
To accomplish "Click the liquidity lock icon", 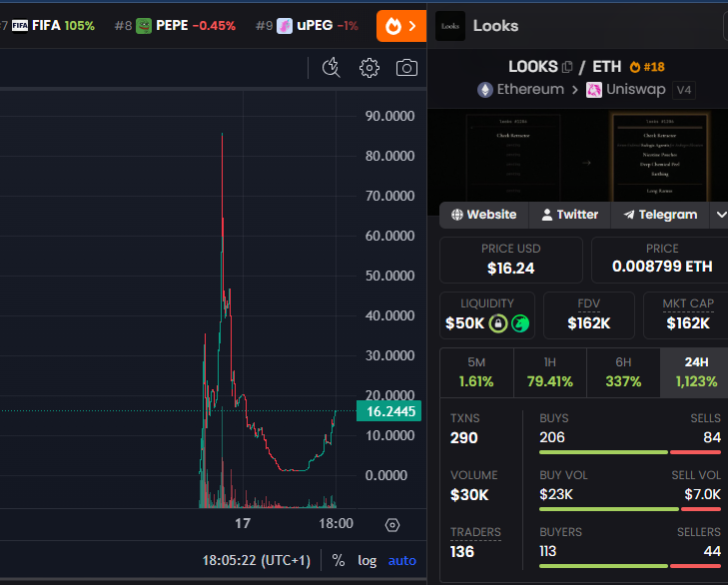I will 497,323.
